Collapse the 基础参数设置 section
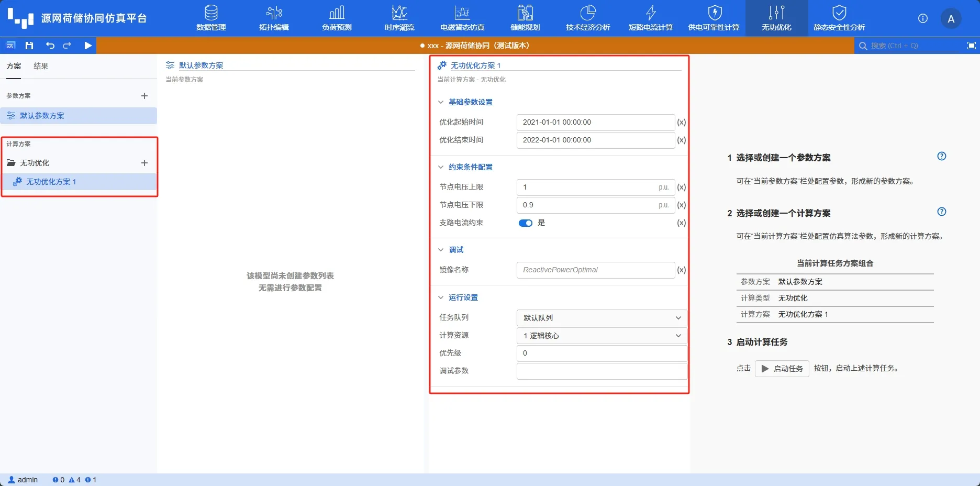Screen dimensions: 980x486 (x=441, y=102)
